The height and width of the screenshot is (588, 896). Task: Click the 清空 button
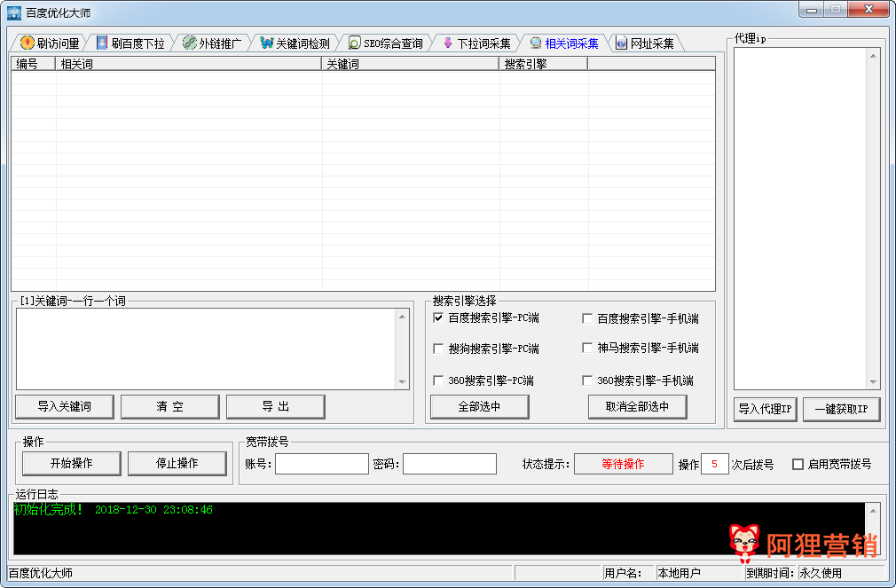coord(169,406)
